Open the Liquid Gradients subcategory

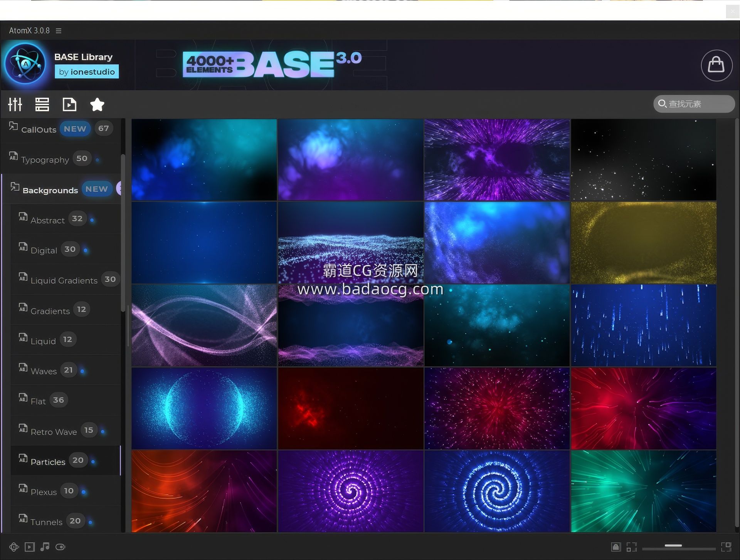pyautogui.click(x=66, y=280)
